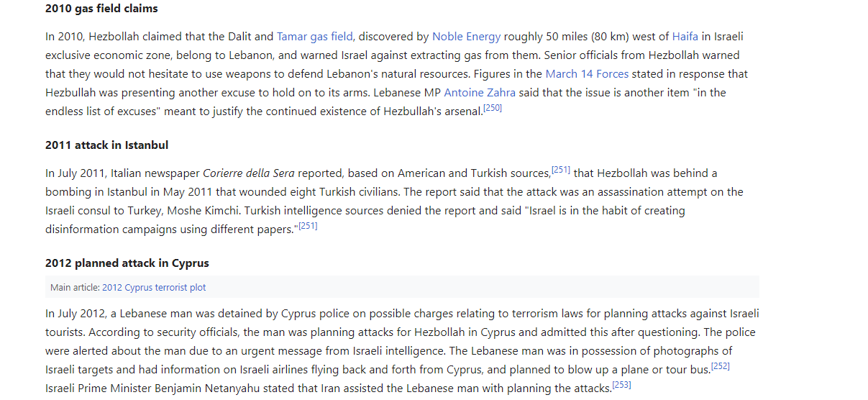
Task: Open citation 251 after "Turkish sources"
Action: [x=561, y=170]
